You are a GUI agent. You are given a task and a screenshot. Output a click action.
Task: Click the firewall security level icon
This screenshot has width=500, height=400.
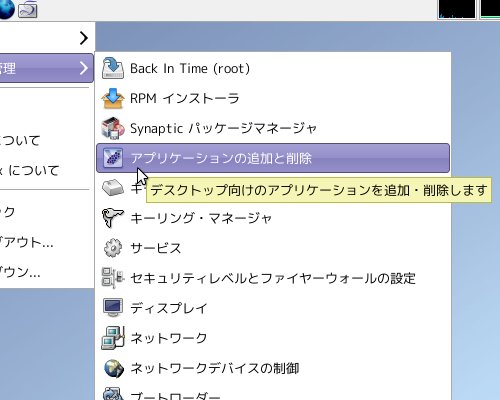pos(113,278)
